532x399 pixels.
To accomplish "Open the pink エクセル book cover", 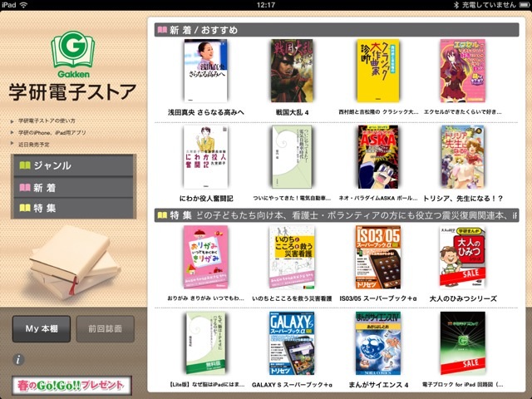I will click(463, 71).
